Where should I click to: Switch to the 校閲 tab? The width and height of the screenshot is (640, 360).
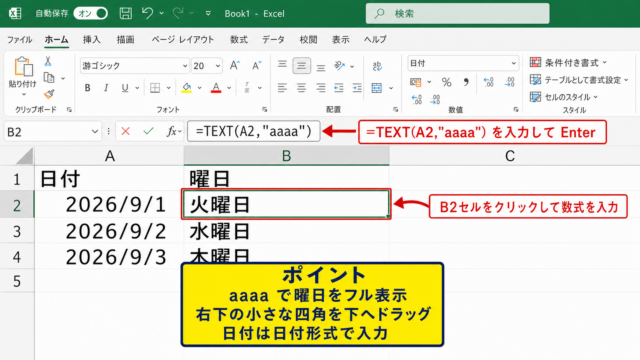308,40
